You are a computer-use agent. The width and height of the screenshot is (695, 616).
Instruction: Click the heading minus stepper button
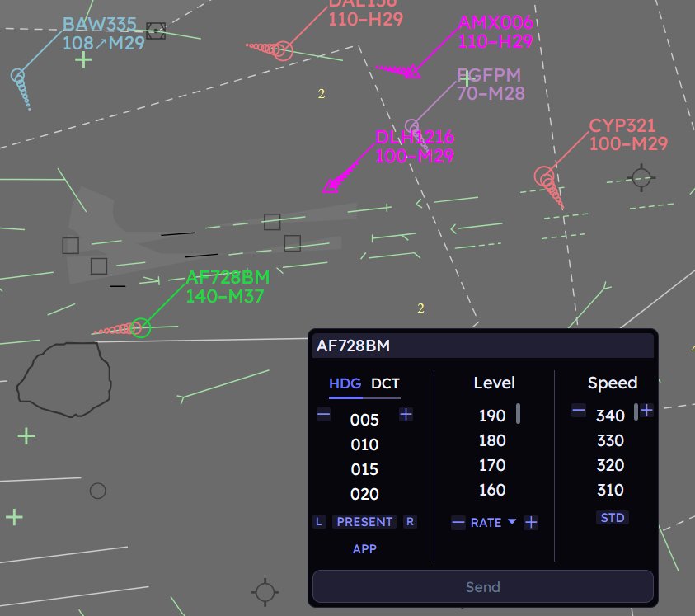point(324,415)
